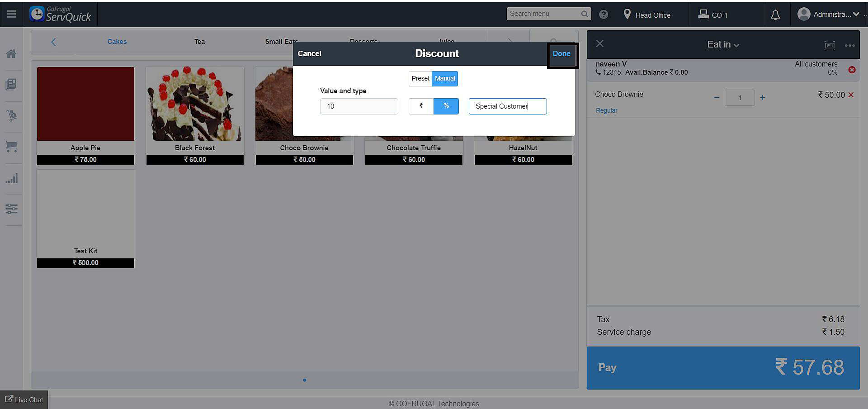This screenshot has height=409, width=868.
Task: Select percentage discount type
Action: point(446,106)
